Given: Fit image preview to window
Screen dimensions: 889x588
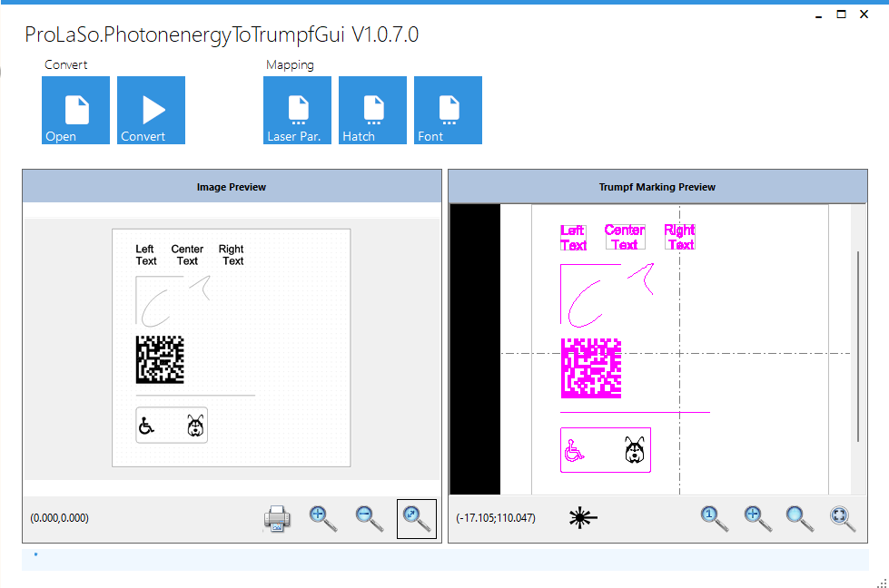Looking at the screenshot, I should click(x=417, y=518).
